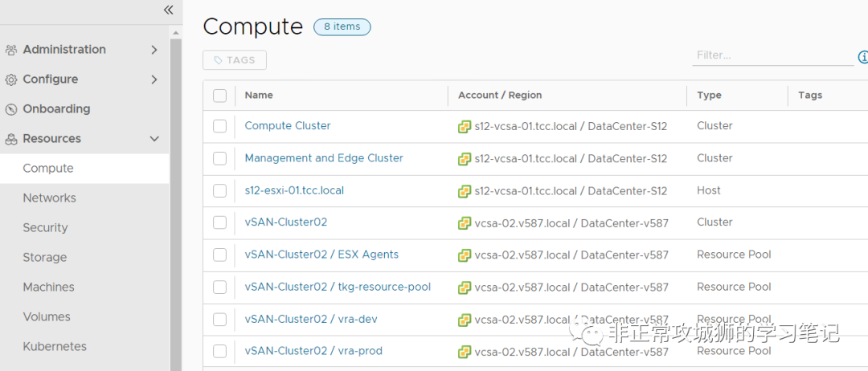Open the Networks sidebar item

coord(49,198)
